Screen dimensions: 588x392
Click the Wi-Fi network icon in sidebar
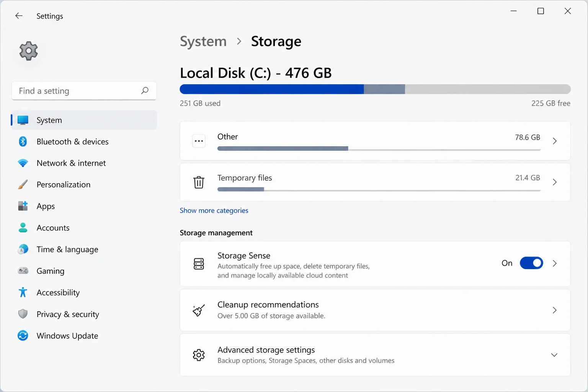point(23,163)
